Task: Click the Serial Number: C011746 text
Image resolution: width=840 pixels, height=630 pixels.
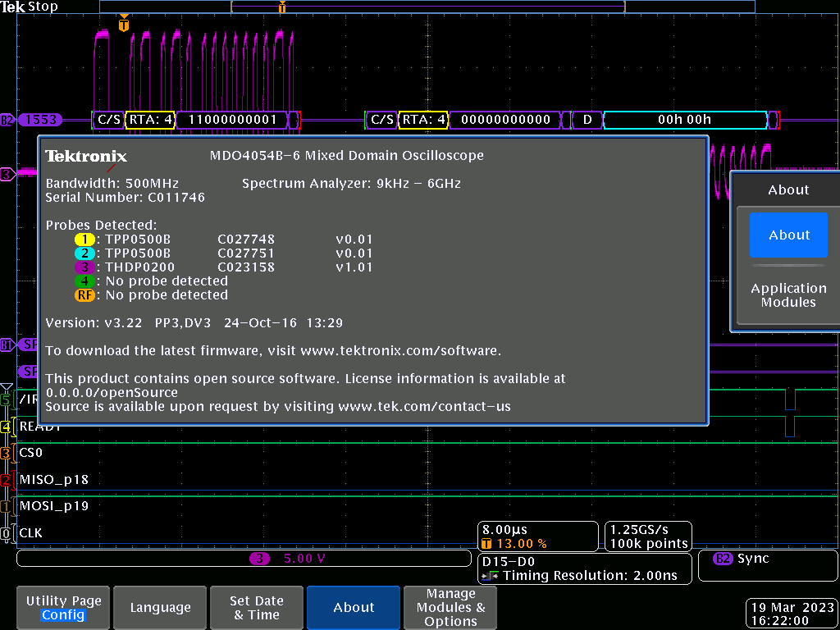Action: [x=126, y=197]
